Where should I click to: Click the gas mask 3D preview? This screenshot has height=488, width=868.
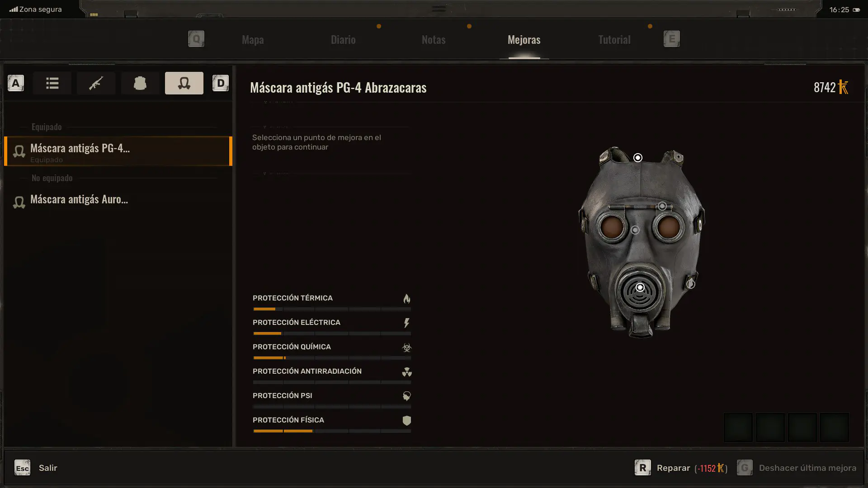pos(642,242)
